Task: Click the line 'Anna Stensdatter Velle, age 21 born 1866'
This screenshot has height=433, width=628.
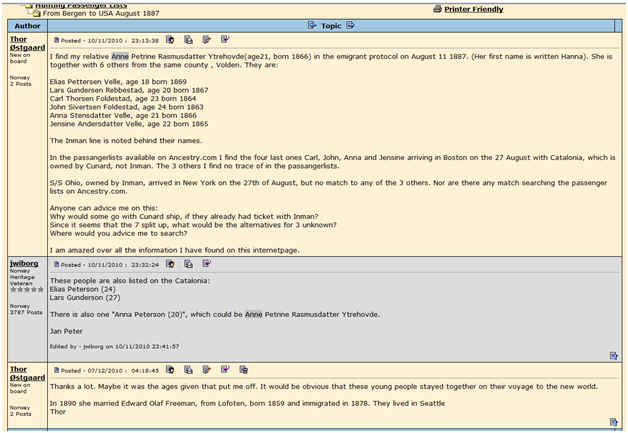Action: [123, 115]
